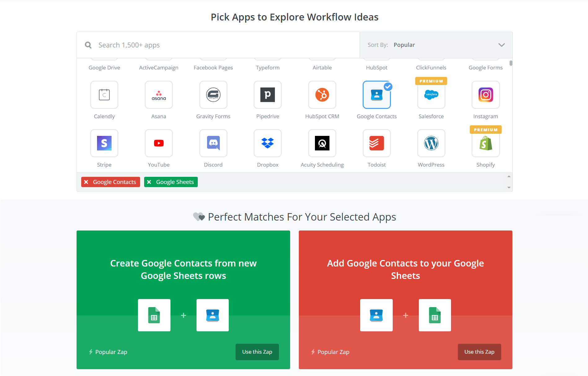588x376 pixels.
Task: Select the Acuity Scheduling app icon
Action: coord(322,143)
